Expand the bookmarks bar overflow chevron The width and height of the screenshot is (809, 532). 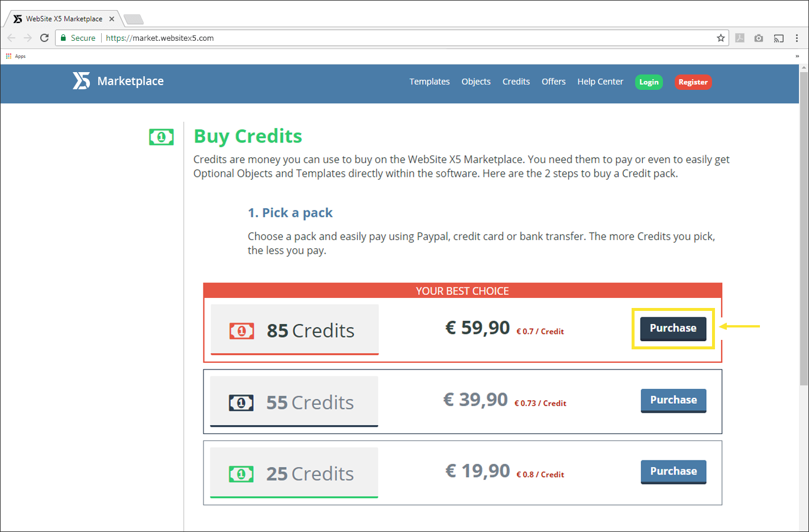(x=798, y=56)
